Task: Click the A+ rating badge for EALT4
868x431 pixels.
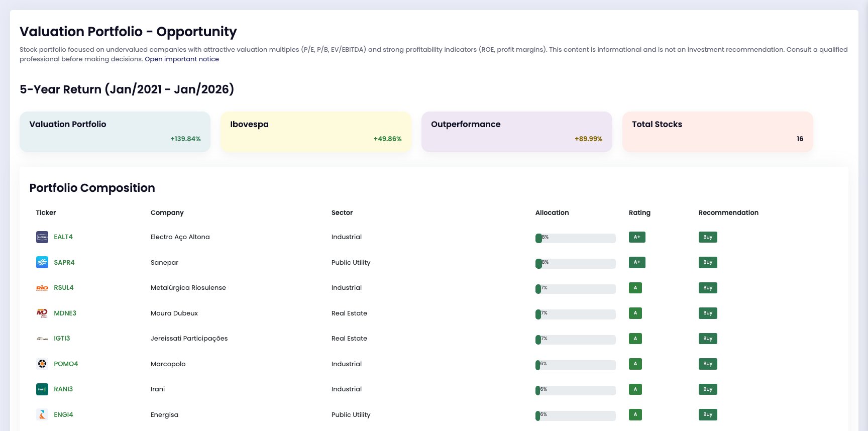Action: (637, 237)
